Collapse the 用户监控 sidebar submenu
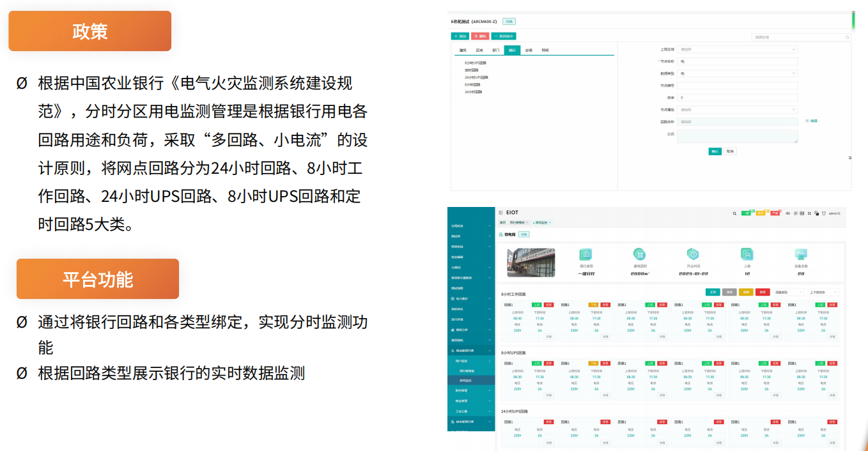 click(x=471, y=361)
